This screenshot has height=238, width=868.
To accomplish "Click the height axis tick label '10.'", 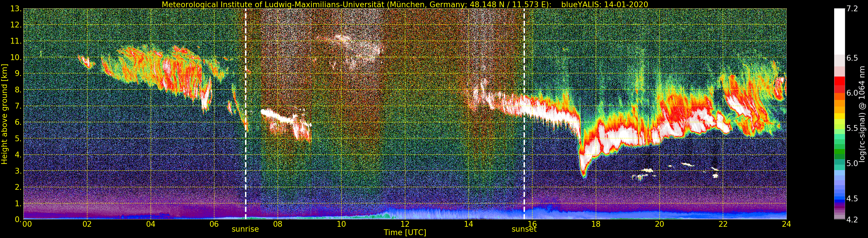I will point(16,57).
